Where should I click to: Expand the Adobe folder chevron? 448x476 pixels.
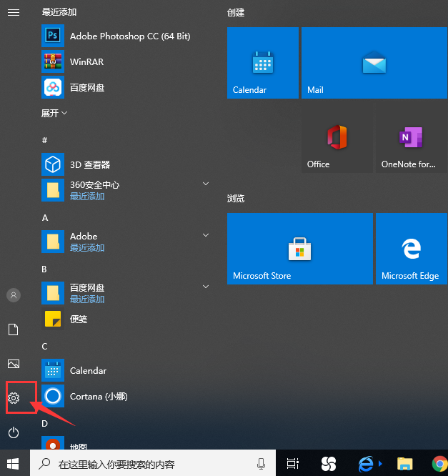(x=206, y=236)
